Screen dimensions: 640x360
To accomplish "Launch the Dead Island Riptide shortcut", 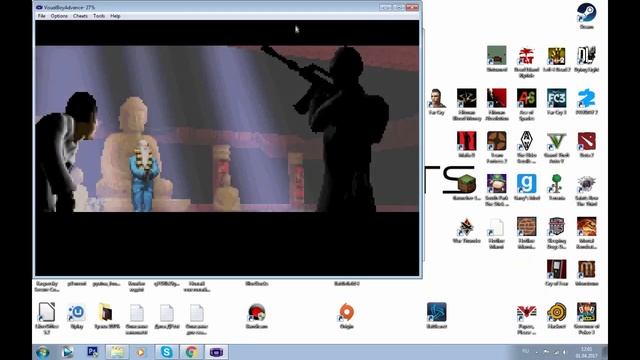I will pyautogui.click(x=527, y=61).
